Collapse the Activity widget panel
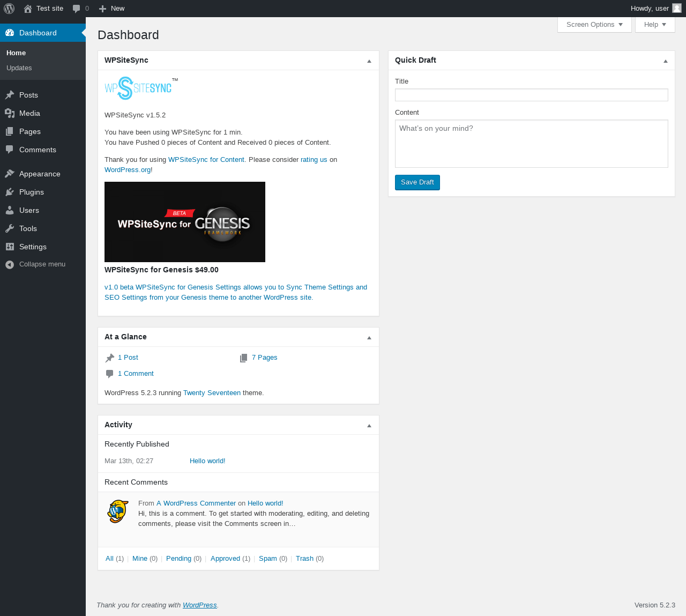Viewport: 686px width, 616px height. [x=369, y=426]
